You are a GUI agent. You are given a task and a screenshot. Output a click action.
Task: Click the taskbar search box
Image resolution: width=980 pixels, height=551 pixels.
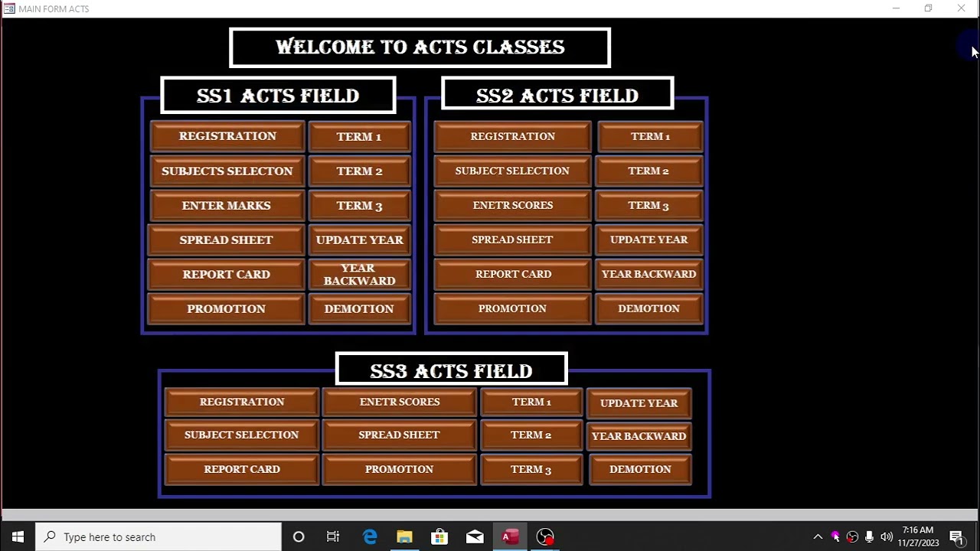point(158,536)
